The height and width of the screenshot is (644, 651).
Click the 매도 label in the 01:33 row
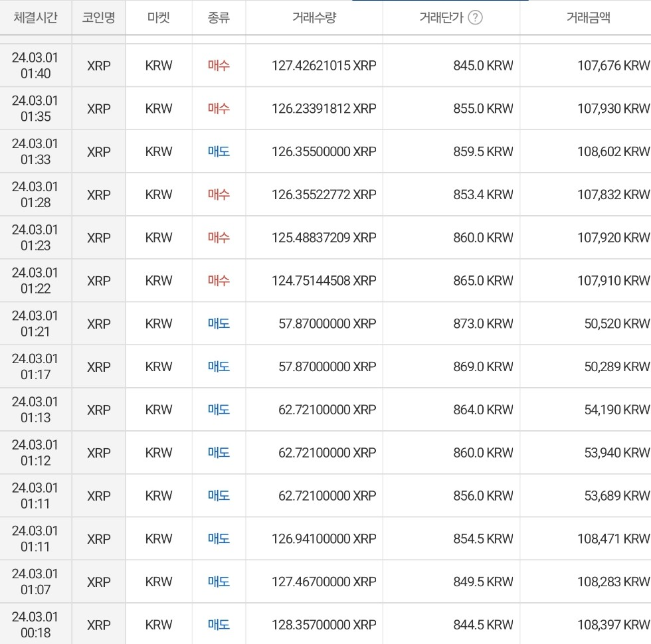[219, 151]
